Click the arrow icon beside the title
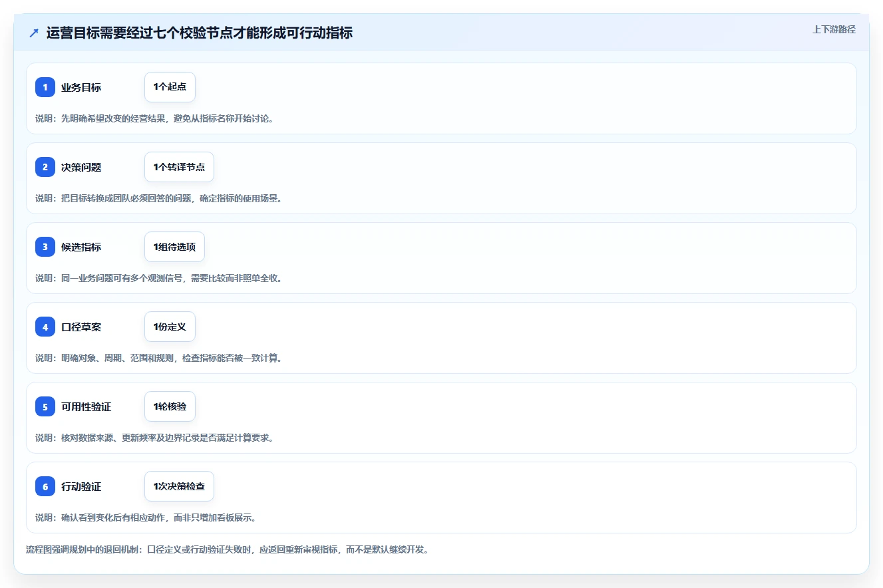This screenshot has height=588, width=883. pos(34,33)
